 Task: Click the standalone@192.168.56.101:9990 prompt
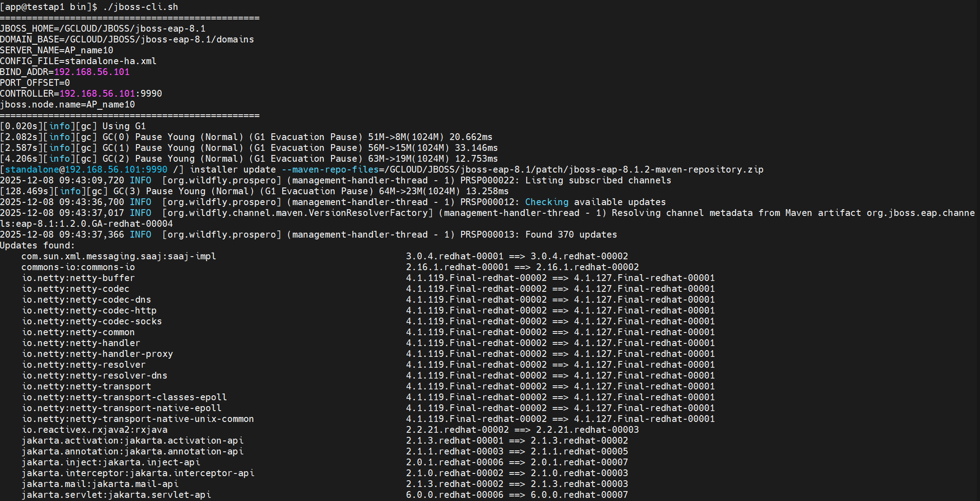(x=86, y=169)
